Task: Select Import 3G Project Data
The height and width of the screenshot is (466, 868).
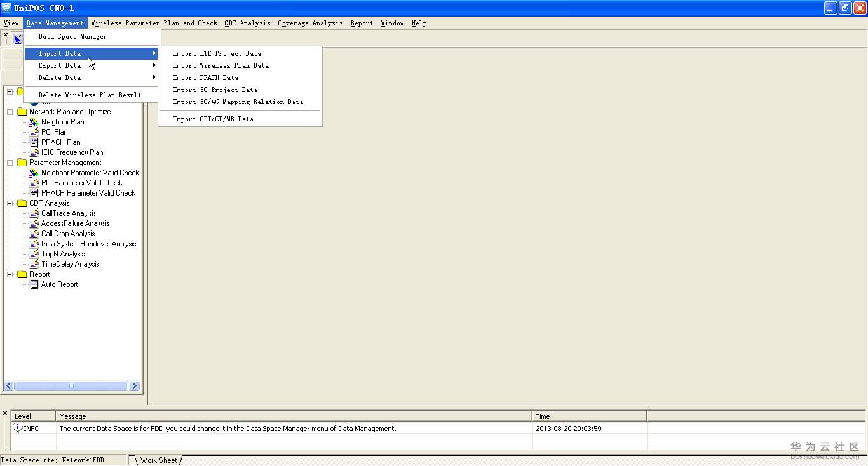Action: click(240, 90)
